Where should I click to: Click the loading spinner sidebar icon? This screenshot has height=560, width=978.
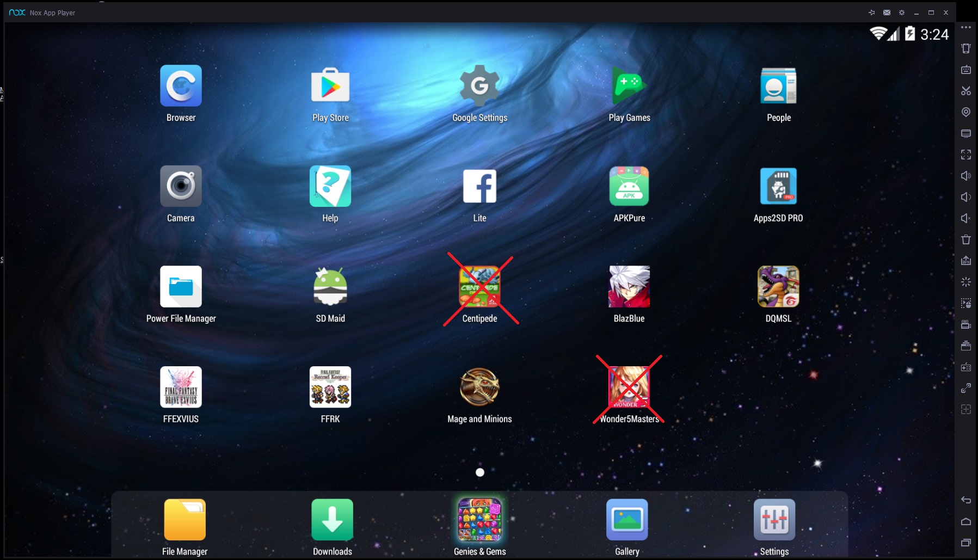coord(966,282)
